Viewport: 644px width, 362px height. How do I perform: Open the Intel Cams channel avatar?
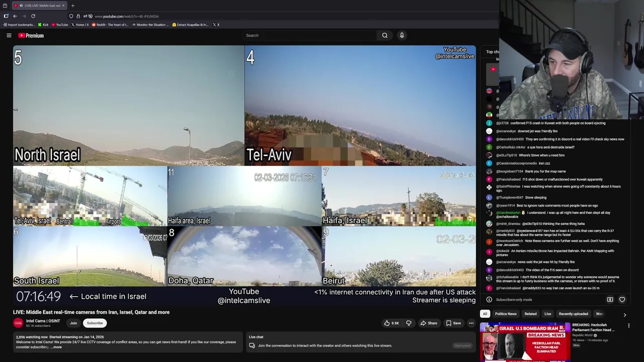(18, 323)
